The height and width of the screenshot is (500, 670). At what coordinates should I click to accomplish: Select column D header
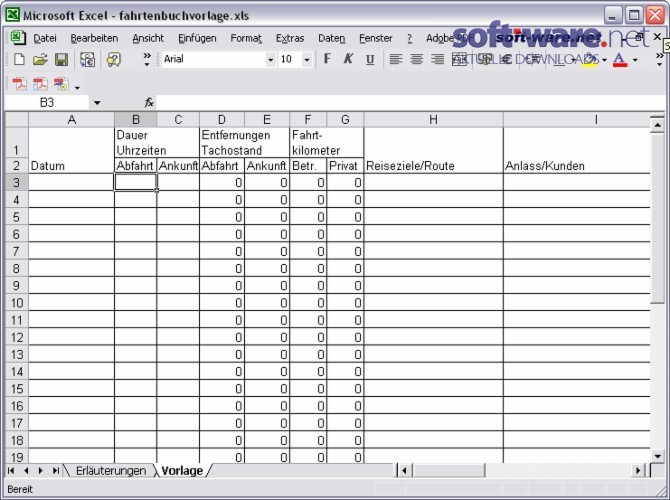pyautogui.click(x=222, y=120)
